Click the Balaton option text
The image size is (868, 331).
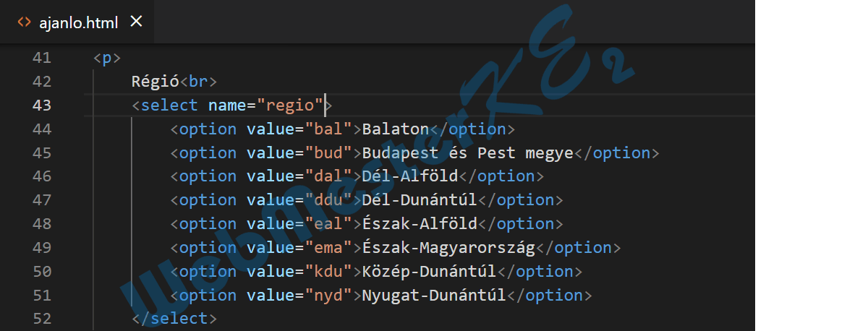396,129
